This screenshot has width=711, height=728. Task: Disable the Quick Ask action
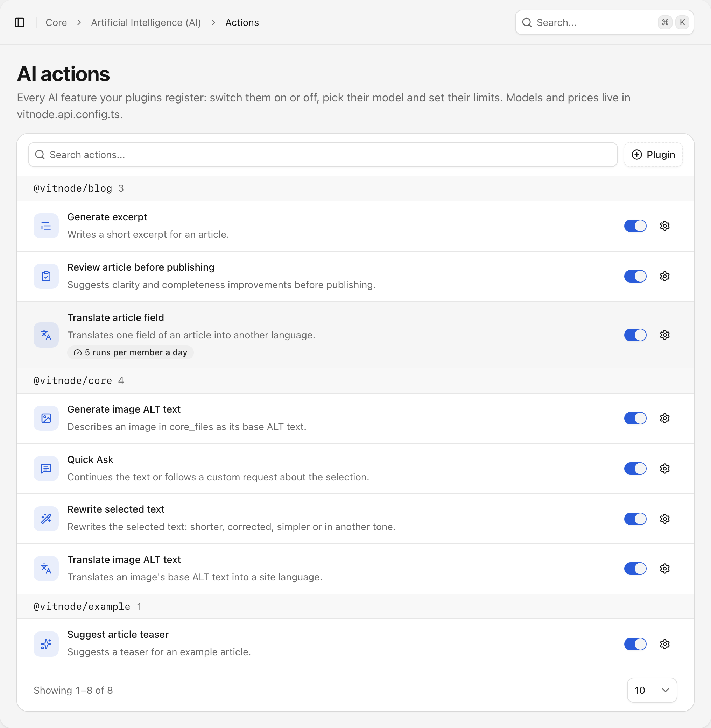click(x=635, y=468)
